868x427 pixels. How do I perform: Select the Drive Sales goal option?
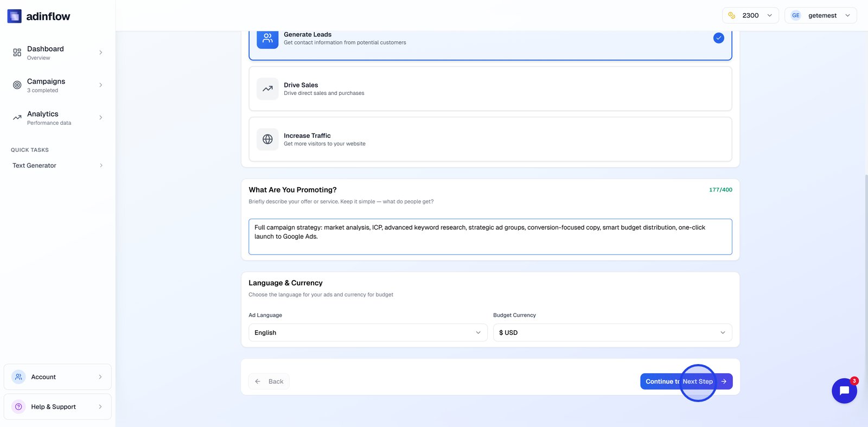coord(490,89)
